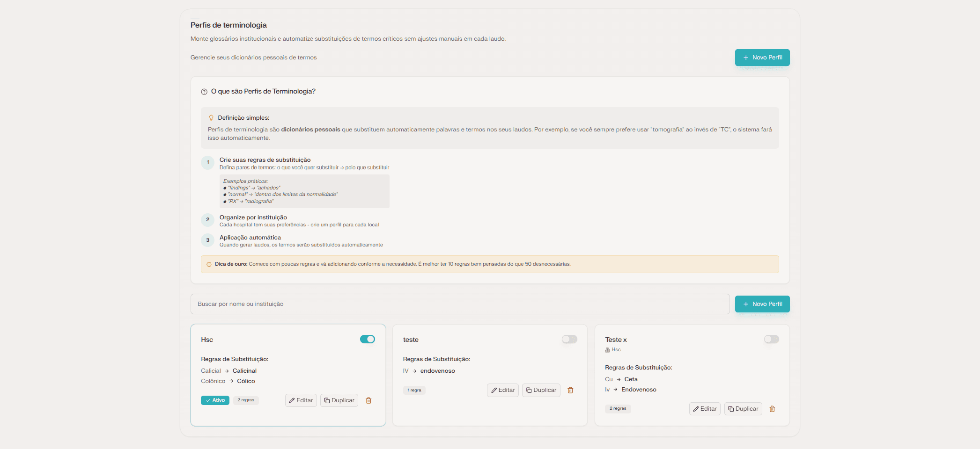Image resolution: width=980 pixels, height=449 pixels.
Task: Focus the 'Buscar por nome ou instituição' search field
Action: (x=460, y=304)
